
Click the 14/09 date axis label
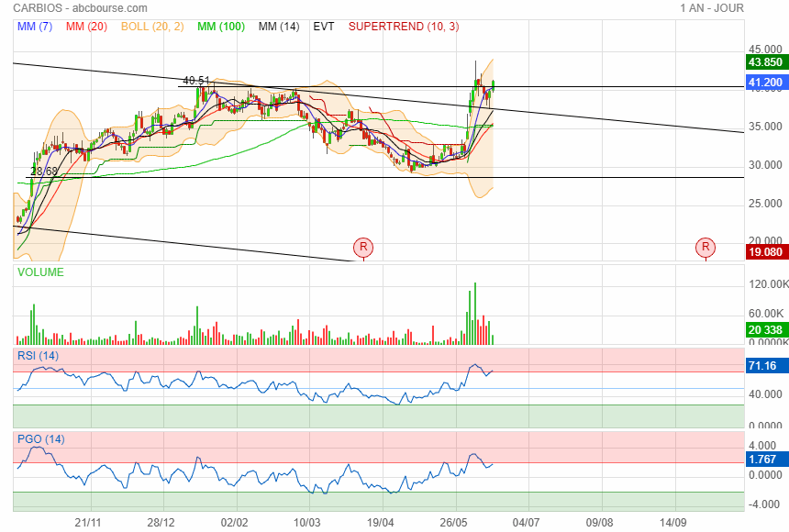coord(672,523)
